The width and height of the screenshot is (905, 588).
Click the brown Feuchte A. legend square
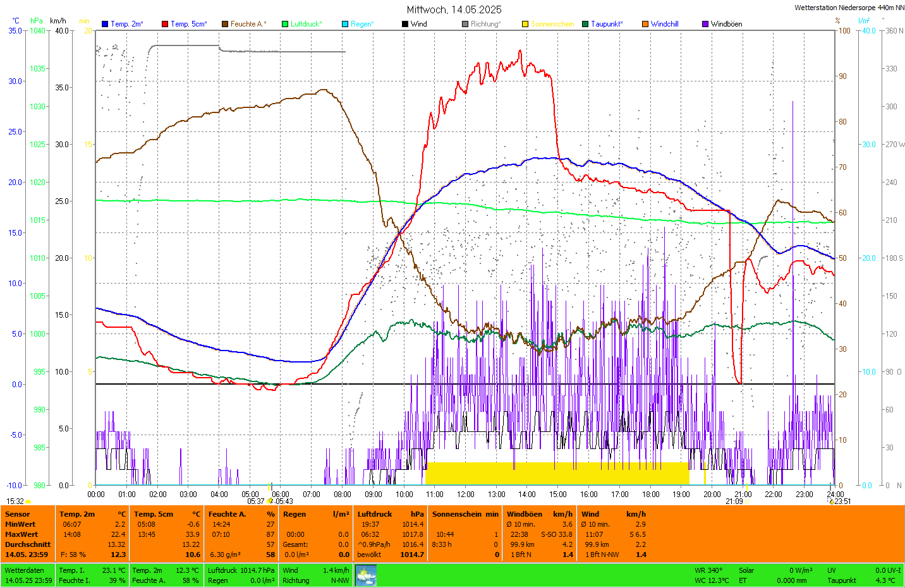coord(225,24)
